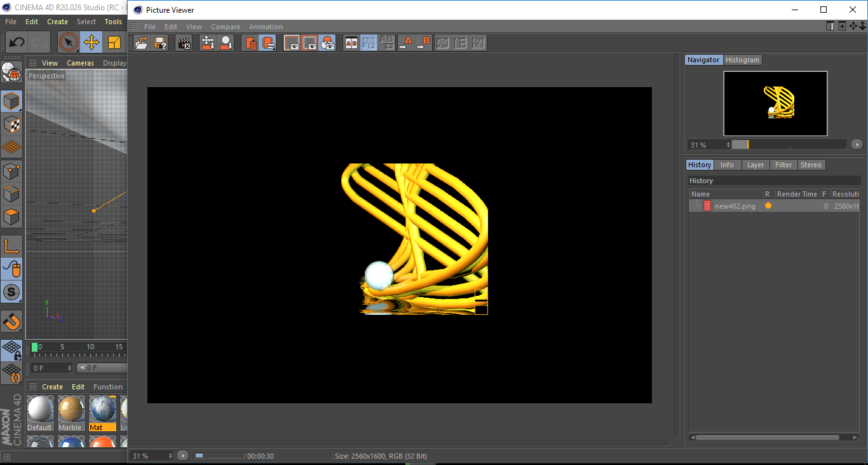Click the bottom zoom stepper arrows
Viewport: 868px width, 465px height.
coord(170,456)
